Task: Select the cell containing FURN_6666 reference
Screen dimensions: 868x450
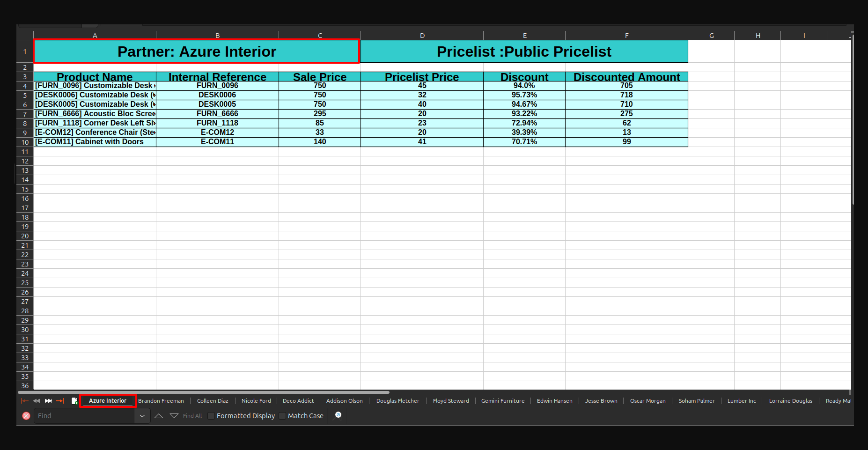Action: [x=217, y=114]
